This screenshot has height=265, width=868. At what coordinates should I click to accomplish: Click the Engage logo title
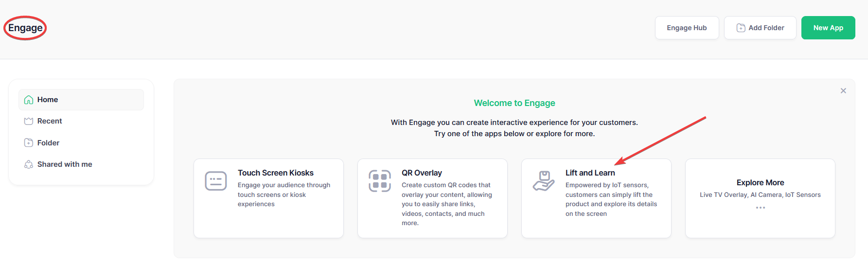[x=25, y=28]
